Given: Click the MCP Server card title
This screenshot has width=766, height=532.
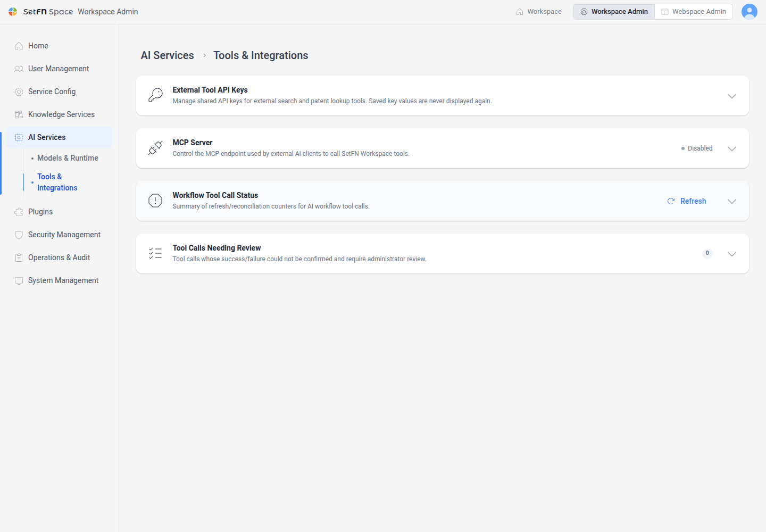Looking at the screenshot, I should click(193, 143).
